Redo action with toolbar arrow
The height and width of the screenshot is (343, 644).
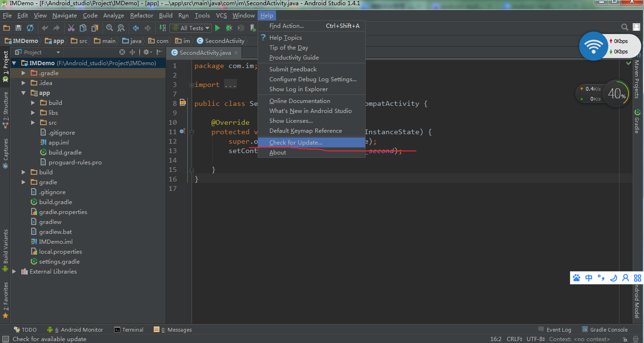[x=56, y=28]
